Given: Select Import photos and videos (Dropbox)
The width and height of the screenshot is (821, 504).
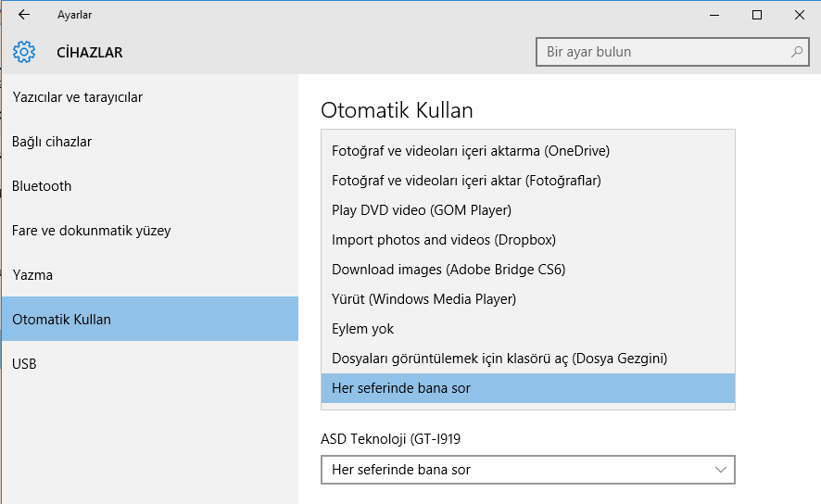Looking at the screenshot, I should pyautogui.click(x=528, y=240).
